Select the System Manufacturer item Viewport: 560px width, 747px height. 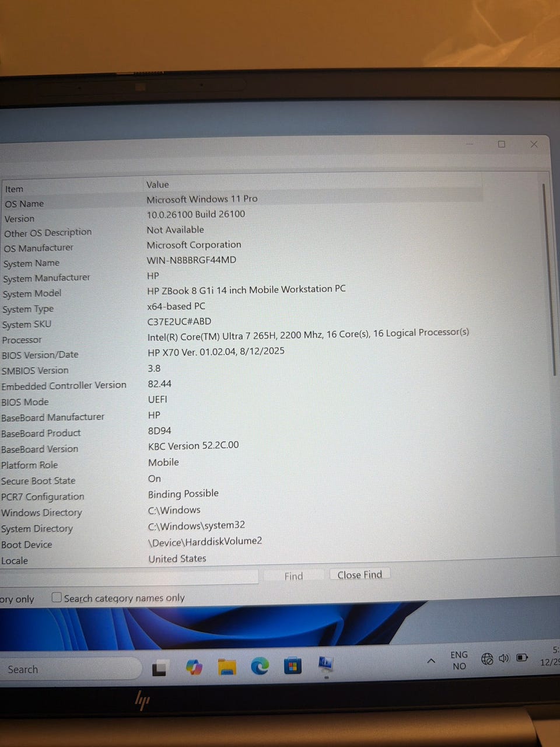[x=46, y=278]
